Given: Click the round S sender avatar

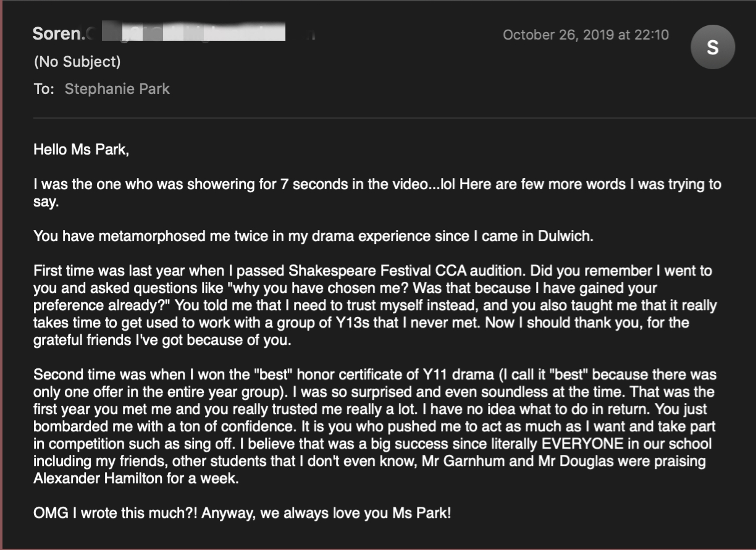Looking at the screenshot, I should [712, 47].
